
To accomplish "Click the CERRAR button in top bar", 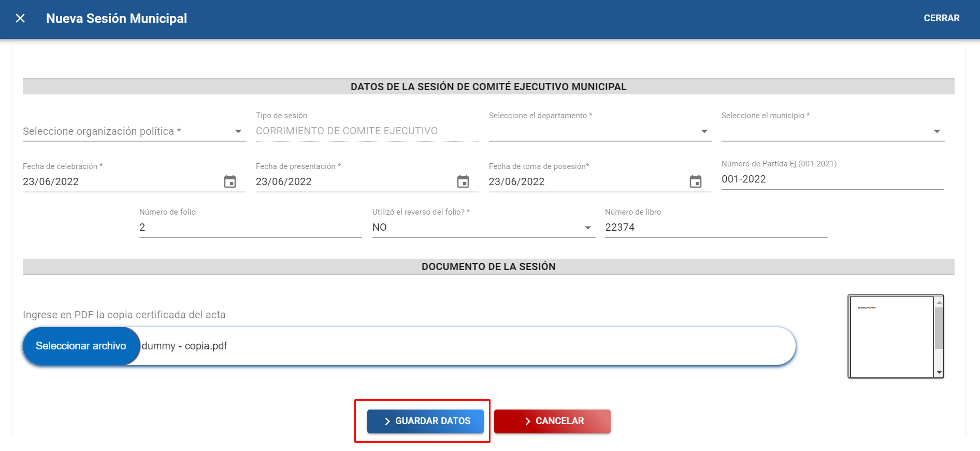I will point(941,18).
